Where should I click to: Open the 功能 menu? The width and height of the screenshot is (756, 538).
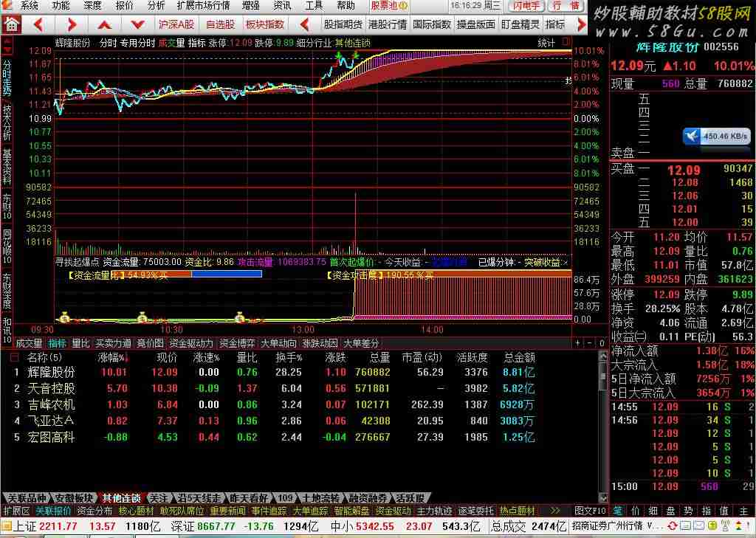pos(61,6)
